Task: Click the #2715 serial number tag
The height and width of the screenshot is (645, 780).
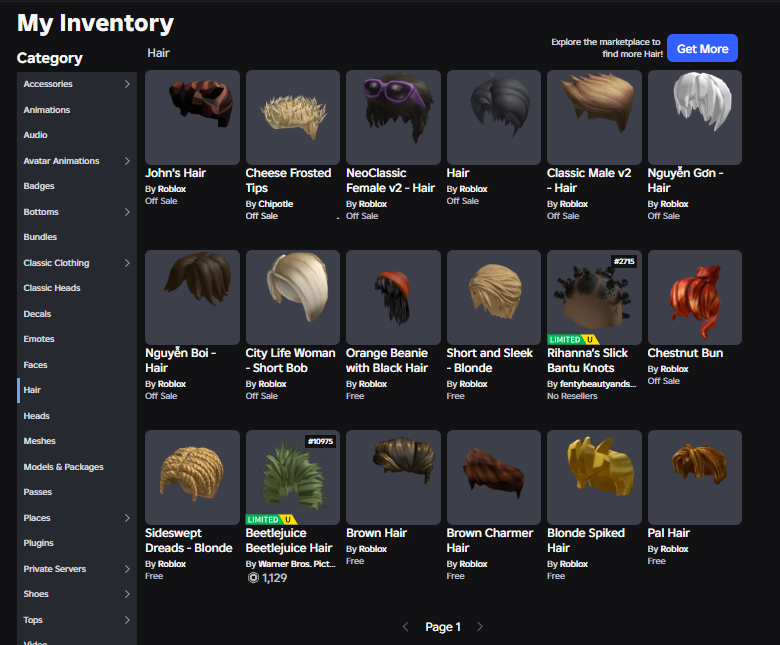Action: click(x=624, y=262)
